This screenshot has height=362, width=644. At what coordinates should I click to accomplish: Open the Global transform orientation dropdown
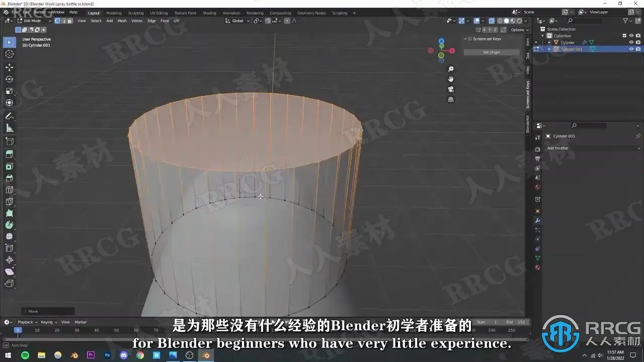[x=236, y=21]
